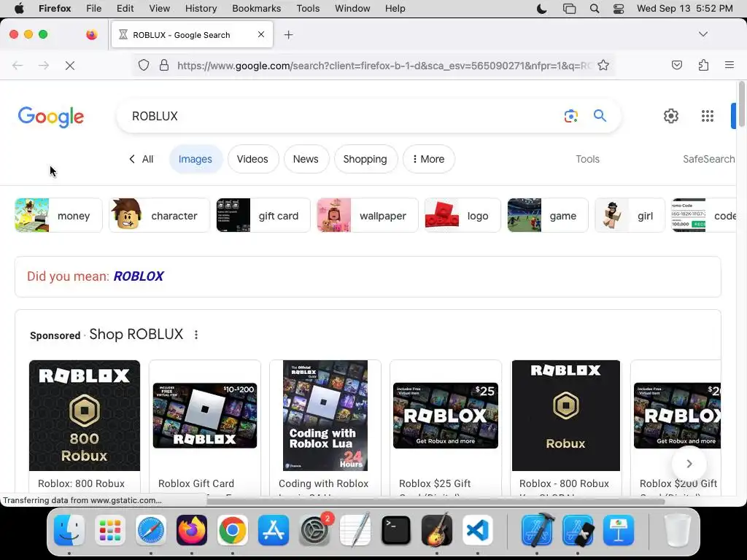Image resolution: width=747 pixels, height=560 pixels.
Task: Open Google quick settings gear
Action: click(671, 116)
